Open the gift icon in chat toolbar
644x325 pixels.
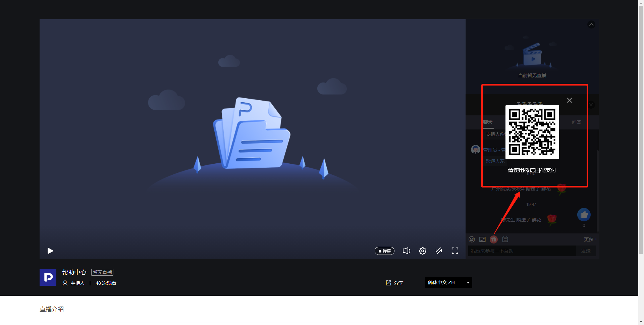pyautogui.click(x=494, y=239)
